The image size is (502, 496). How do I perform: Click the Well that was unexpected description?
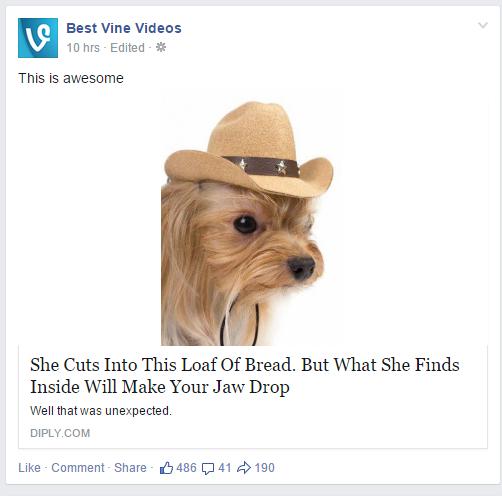coord(101,411)
